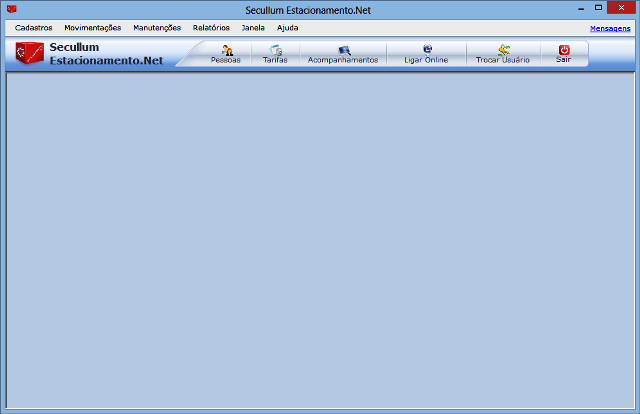
Task: Close the Secullum Estacionamento.Net window
Action: [x=622, y=8]
